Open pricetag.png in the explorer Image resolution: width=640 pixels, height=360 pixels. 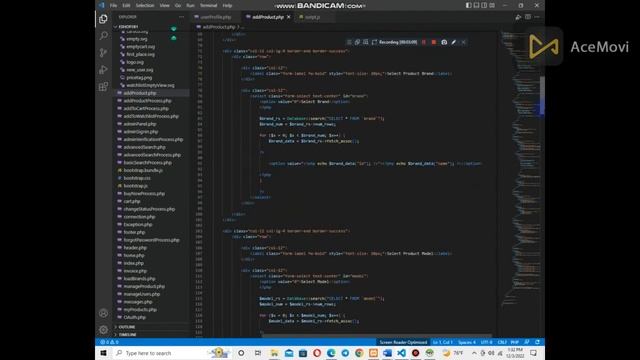coord(139,78)
